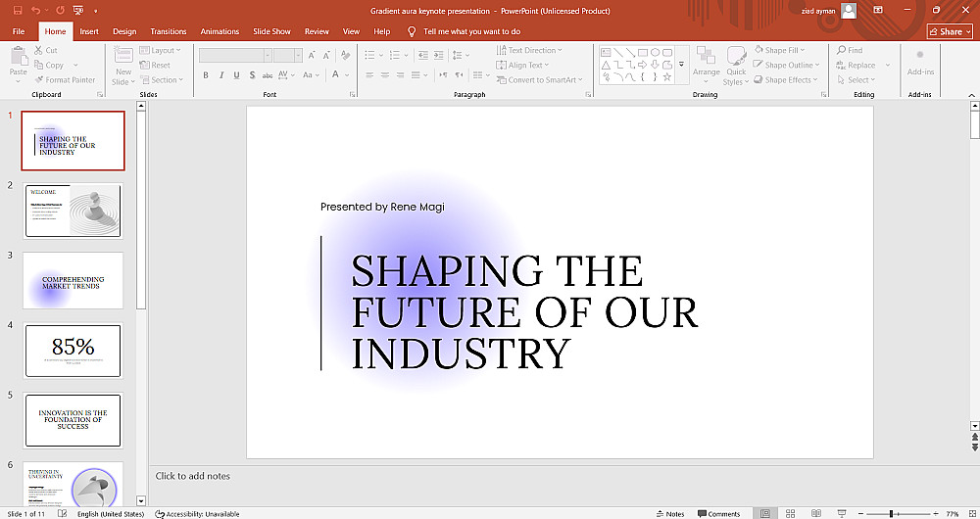Click the 'Tell me what you want to do' box
Viewport: 980px width, 519px height.
[471, 31]
